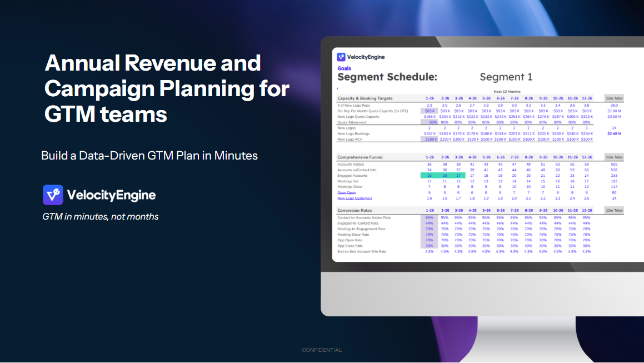644x363 pixels.
Task: Select the Conversion Rates section header
Action: [x=355, y=211]
